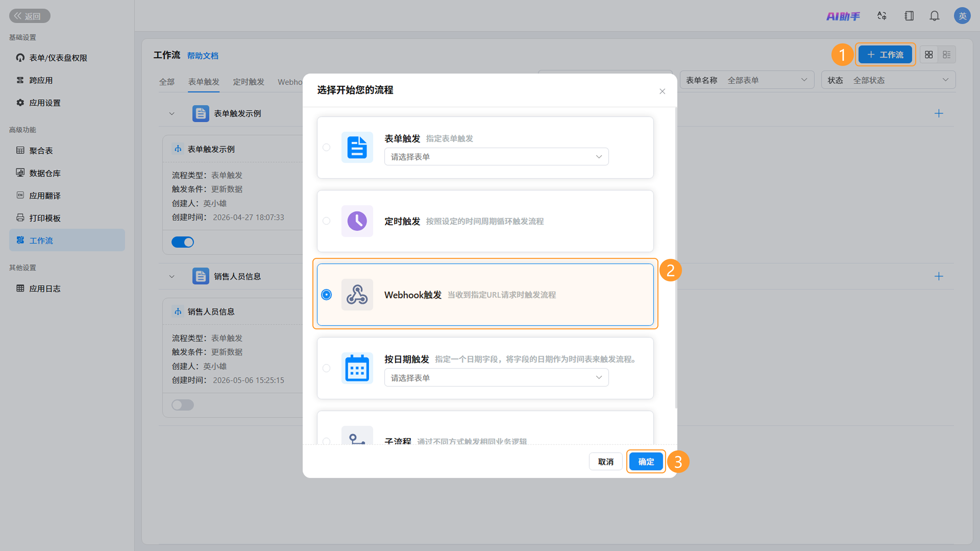Click plus icon in 销售人员信息 group row
This screenshot has height=551, width=980.
[x=939, y=276]
